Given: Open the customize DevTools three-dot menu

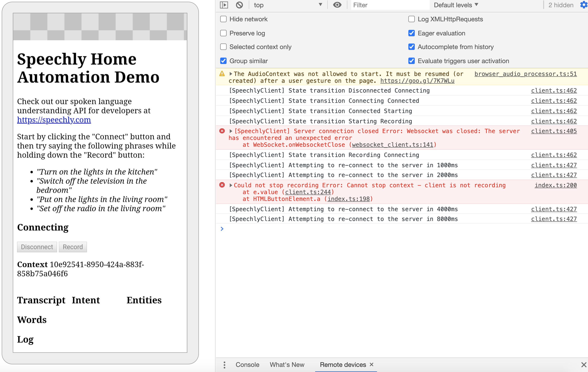Looking at the screenshot, I should [224, 365].
